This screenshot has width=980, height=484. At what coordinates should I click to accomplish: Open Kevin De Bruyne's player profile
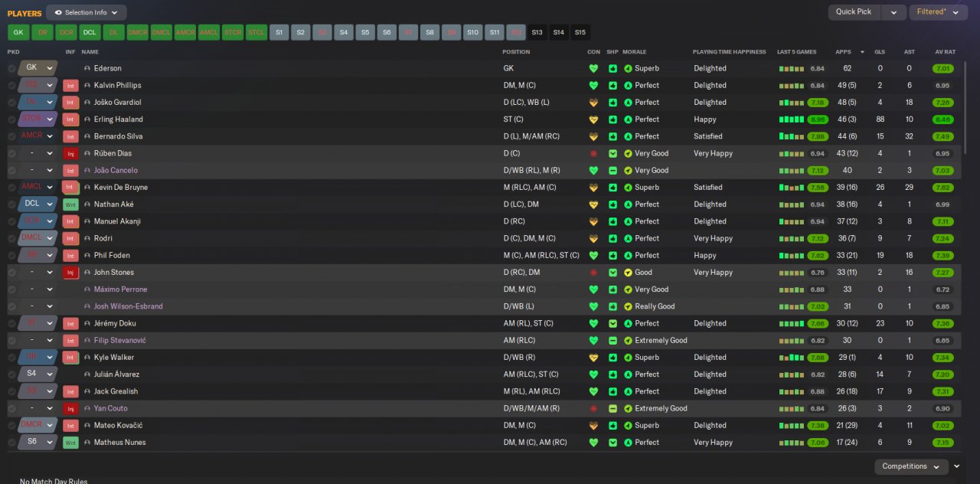(121, 188)
